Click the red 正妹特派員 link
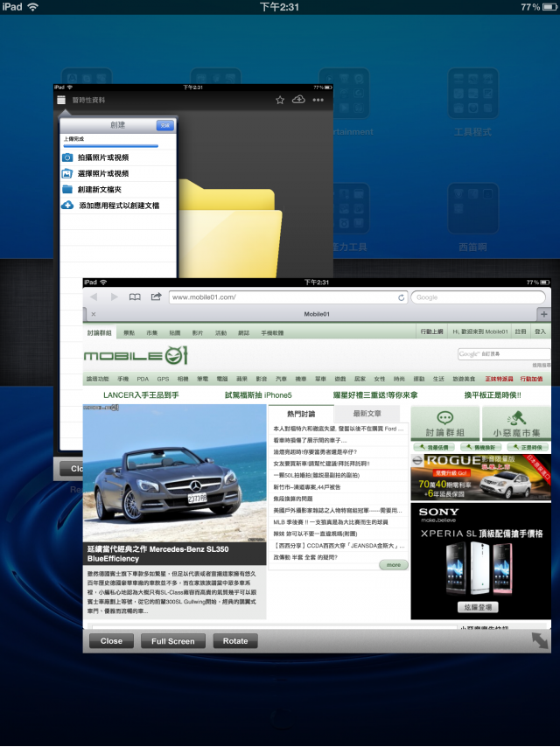 point(499,379)
